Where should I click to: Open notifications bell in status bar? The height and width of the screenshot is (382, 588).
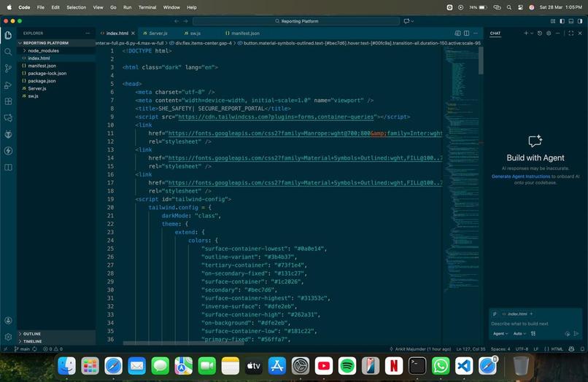click(x=582, y=349)
